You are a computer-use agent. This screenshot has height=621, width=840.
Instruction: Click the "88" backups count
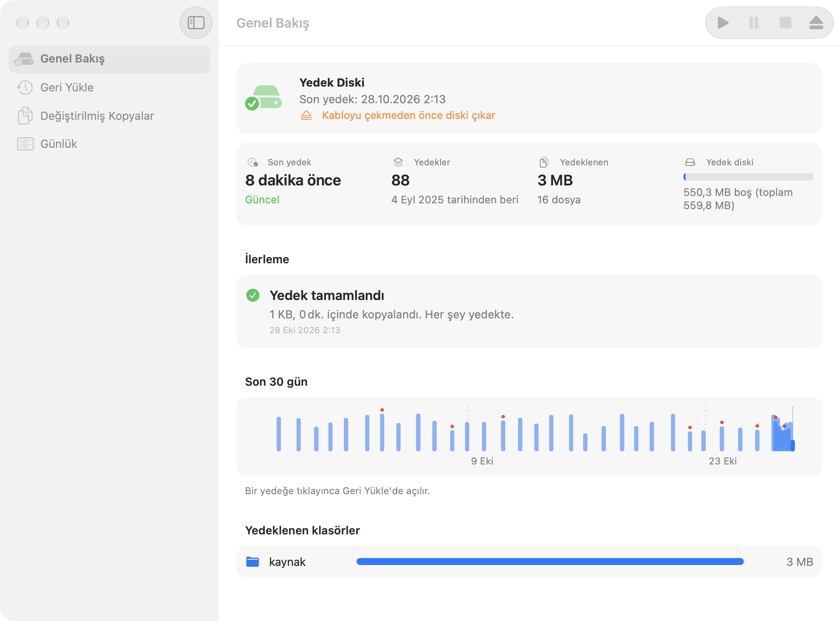tap(400, 180)
